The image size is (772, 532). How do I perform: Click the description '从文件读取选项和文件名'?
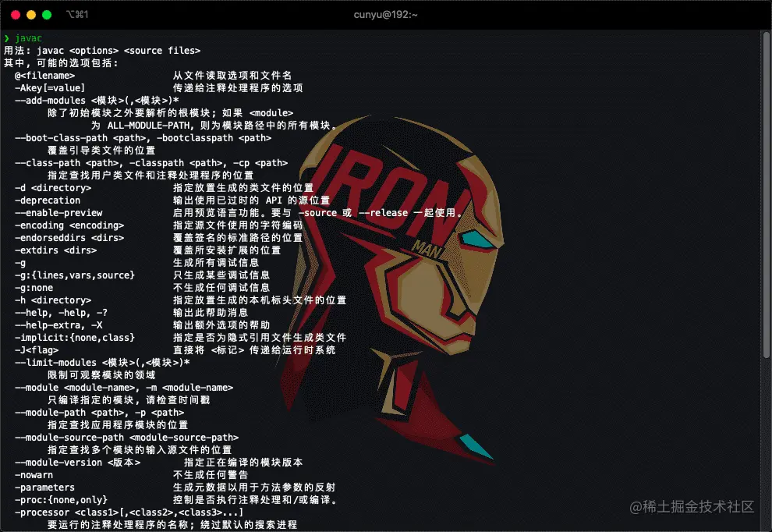pyautogui.click(x=232, y=76)
